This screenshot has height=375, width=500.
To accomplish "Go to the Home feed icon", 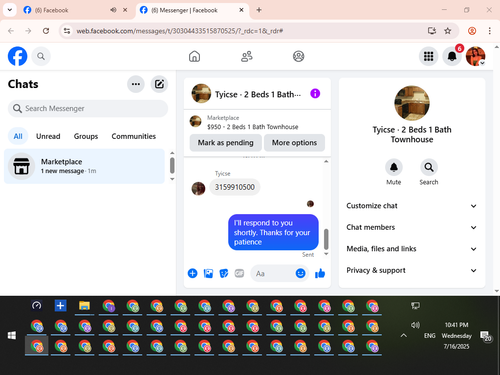I will (x=194, y=56).
